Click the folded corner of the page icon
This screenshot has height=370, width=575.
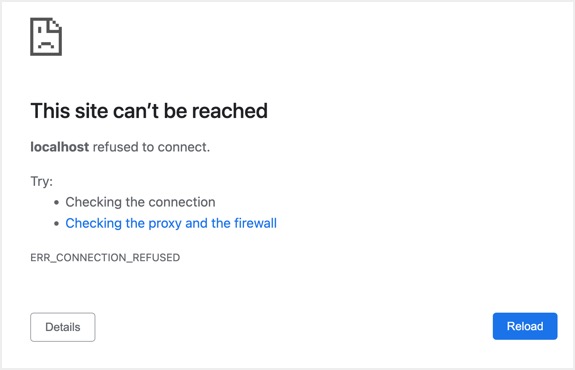coord(55,24)
